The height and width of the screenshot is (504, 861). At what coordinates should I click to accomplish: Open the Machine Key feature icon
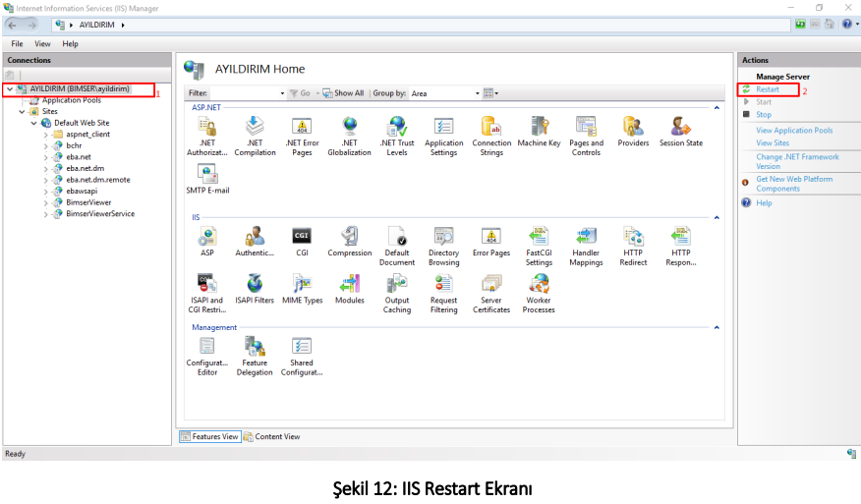click(x=539, y=128)
